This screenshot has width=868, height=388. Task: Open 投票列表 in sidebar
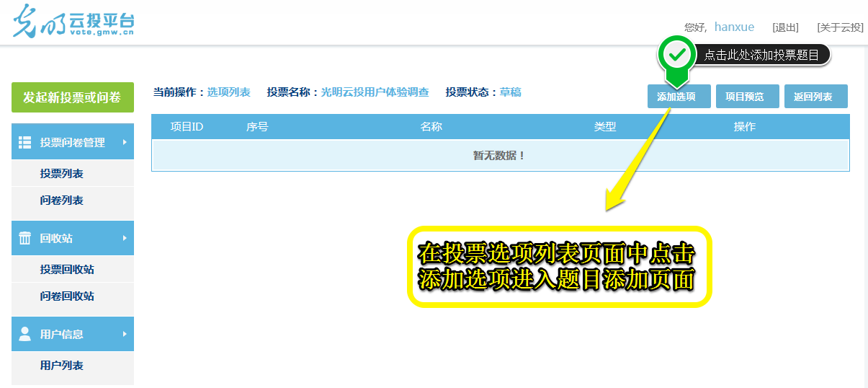pyautogui.click(x=62, y=174)
